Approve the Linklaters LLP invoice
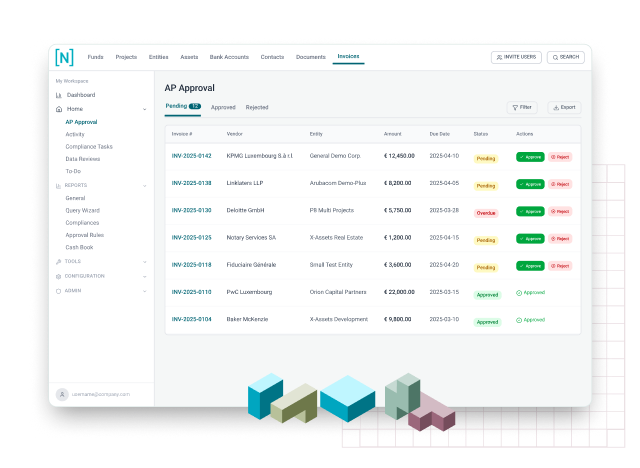 (530, 184)
